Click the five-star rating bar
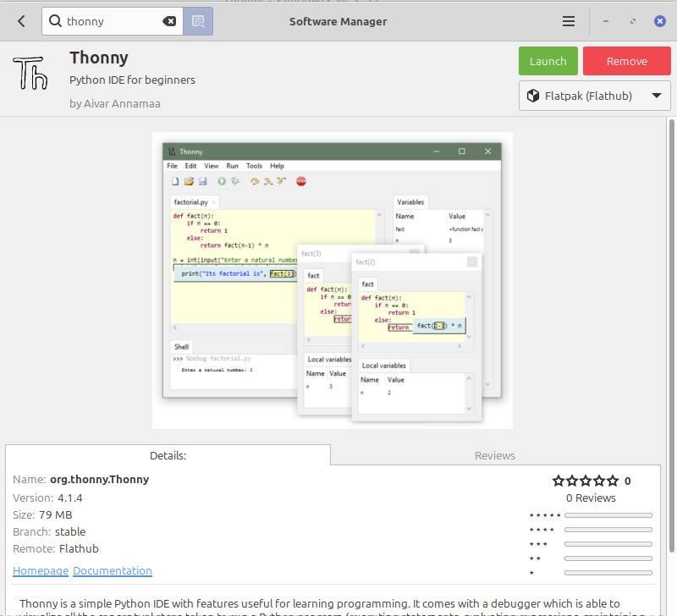This screenshot has height=616, width=677. [x=608, y=515]
